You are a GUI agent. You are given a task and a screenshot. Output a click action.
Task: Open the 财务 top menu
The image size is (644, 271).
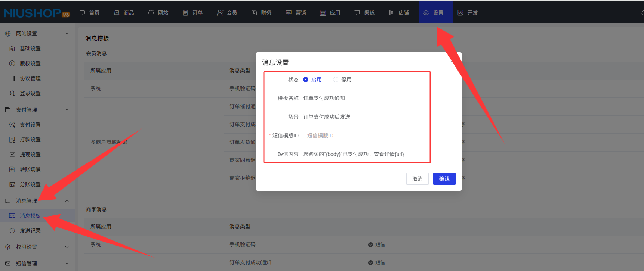[x=262, y=13]
